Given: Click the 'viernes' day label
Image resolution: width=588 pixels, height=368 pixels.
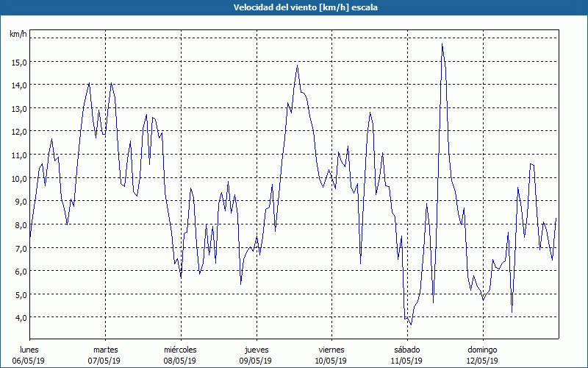Looking at the screenshot, I should tap(331, 350).
